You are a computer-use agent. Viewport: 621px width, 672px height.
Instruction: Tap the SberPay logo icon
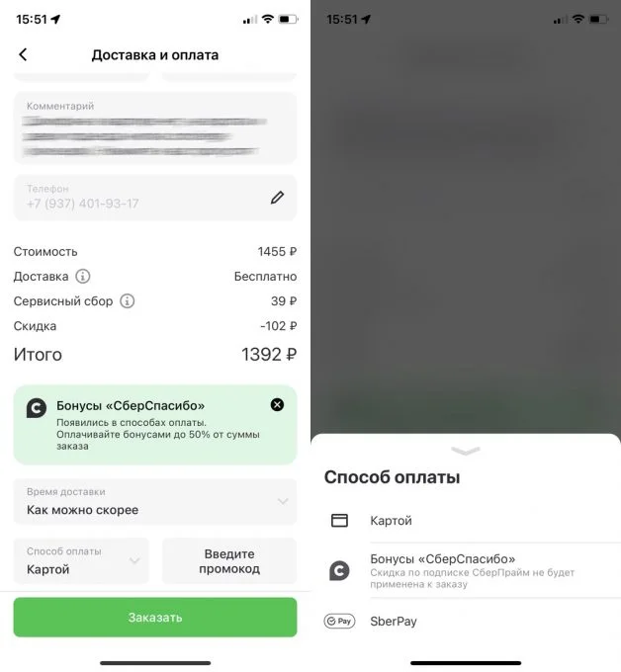(x=339, y=621)
